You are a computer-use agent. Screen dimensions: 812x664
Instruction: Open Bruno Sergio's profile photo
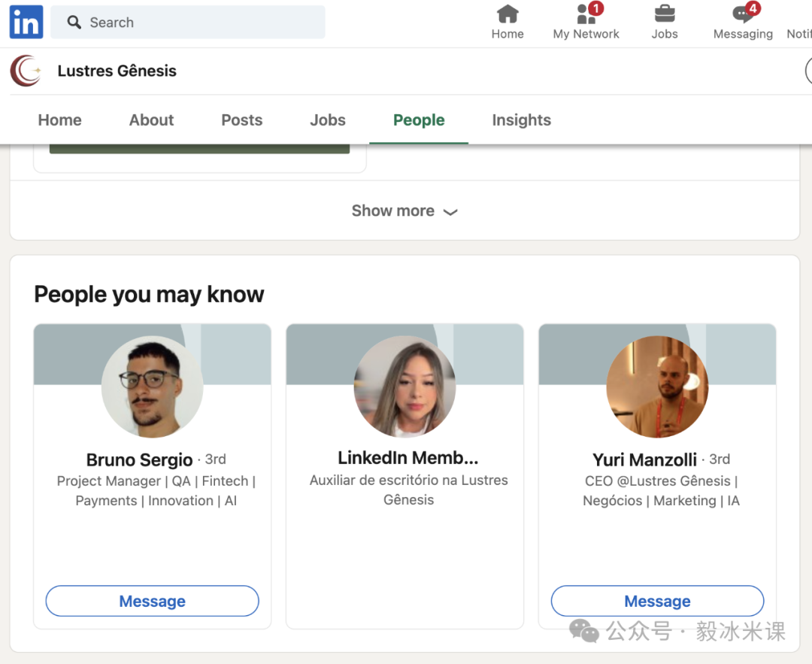point(152,387)
